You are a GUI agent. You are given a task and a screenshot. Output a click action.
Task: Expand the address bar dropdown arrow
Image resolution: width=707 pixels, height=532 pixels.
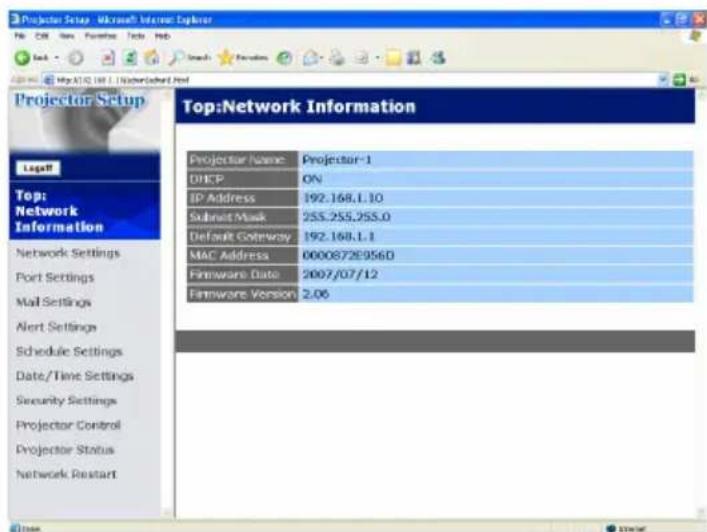(x=663, y=80)
